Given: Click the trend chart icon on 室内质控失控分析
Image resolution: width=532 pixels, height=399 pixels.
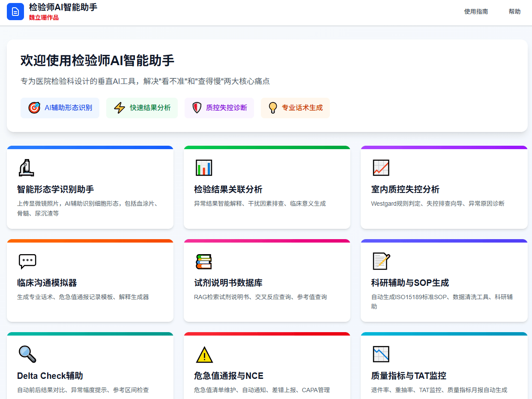Looking at the screenshot, I should 381,168.
